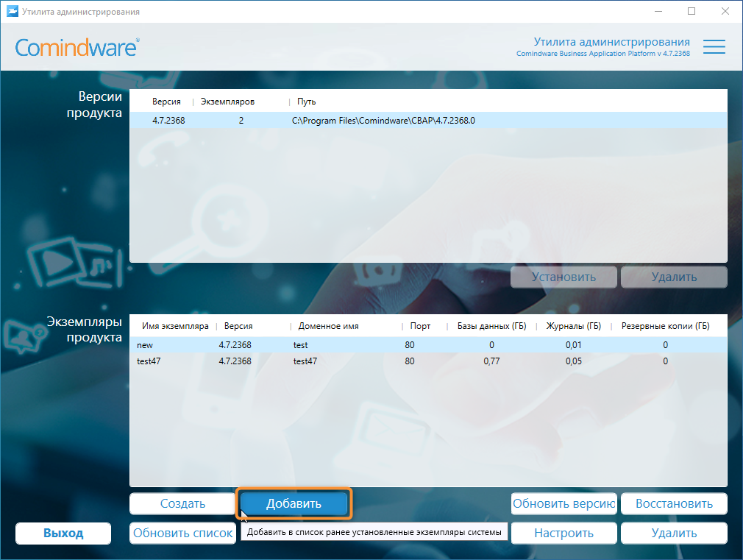The image size is (743, 560).
Task: Click the logs size value 0,01
Action: (573, 344)
